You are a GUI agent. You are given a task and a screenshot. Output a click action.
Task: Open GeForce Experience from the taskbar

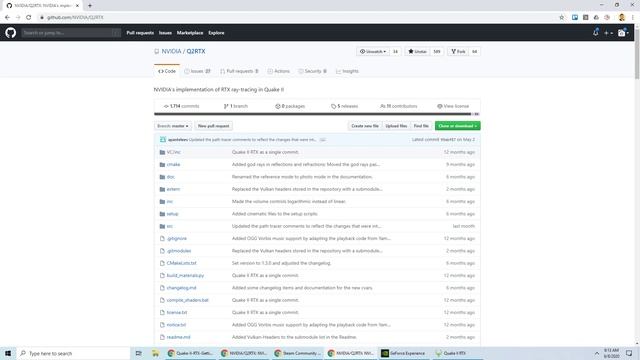pos(403,353)
